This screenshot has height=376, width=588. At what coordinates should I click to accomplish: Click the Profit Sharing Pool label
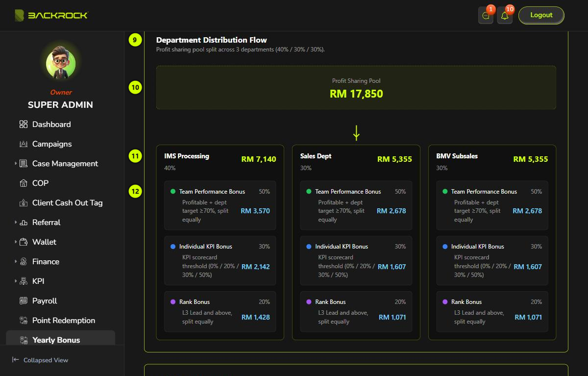pos(356,81)
